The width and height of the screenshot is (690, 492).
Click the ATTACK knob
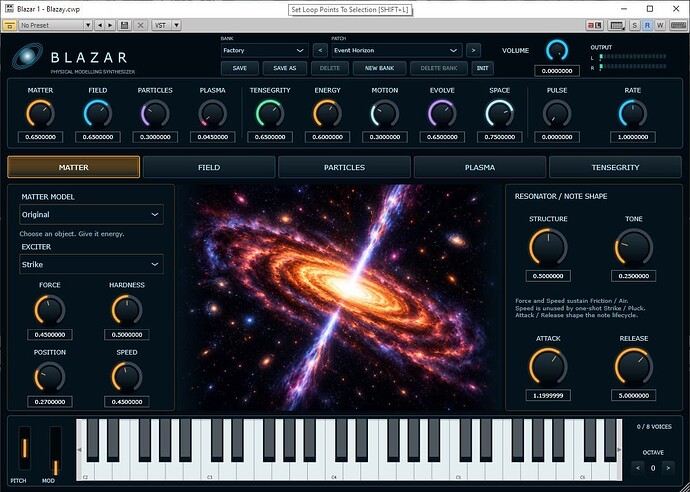548,367
